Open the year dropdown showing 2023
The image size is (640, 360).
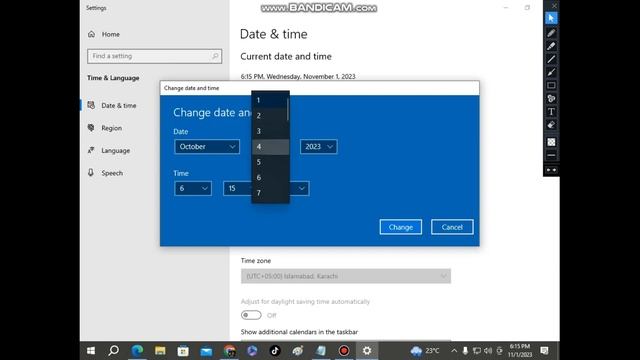pyautogui.click(x=318, y=147)
